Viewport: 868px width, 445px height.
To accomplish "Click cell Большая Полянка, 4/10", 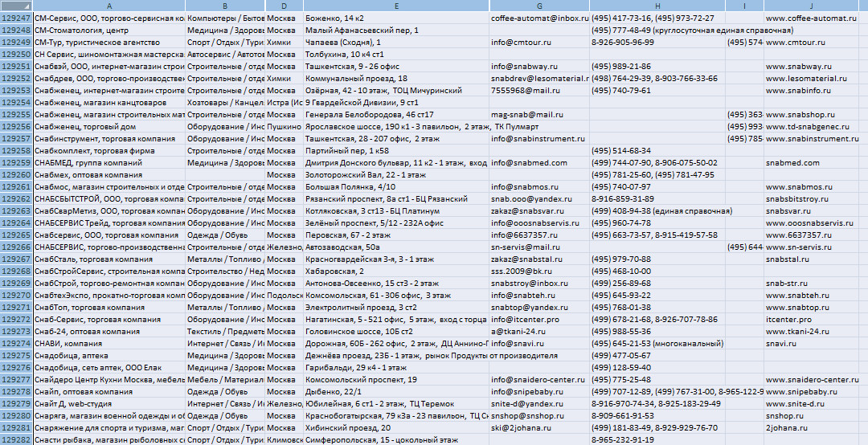I will click(396, 186).
